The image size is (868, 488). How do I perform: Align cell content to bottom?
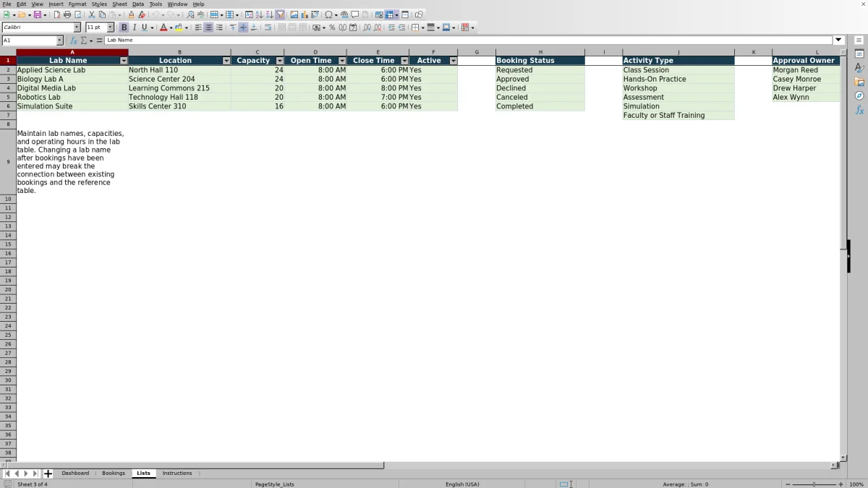coord(254,27)
